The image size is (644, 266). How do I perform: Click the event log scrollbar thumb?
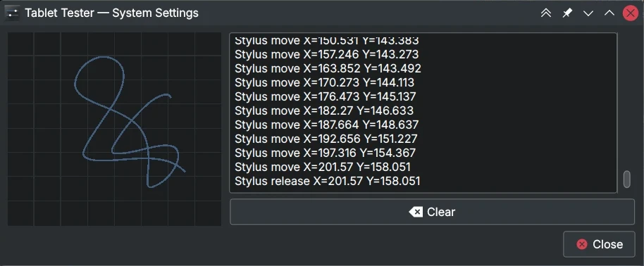pyautogui.click(x=627, y=179)
